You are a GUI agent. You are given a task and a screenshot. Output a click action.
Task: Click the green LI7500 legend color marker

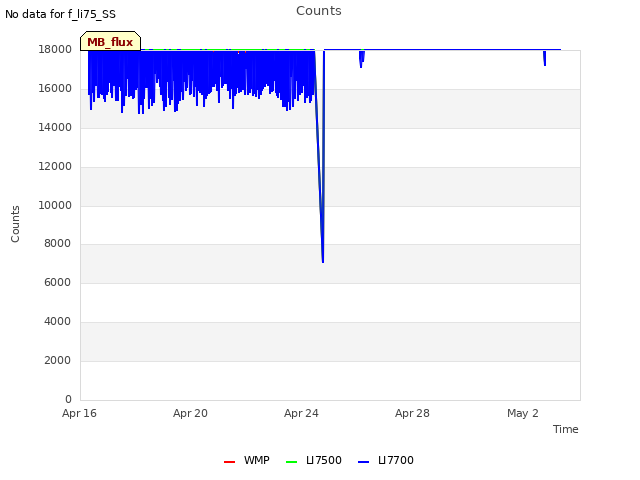[291, 462]
